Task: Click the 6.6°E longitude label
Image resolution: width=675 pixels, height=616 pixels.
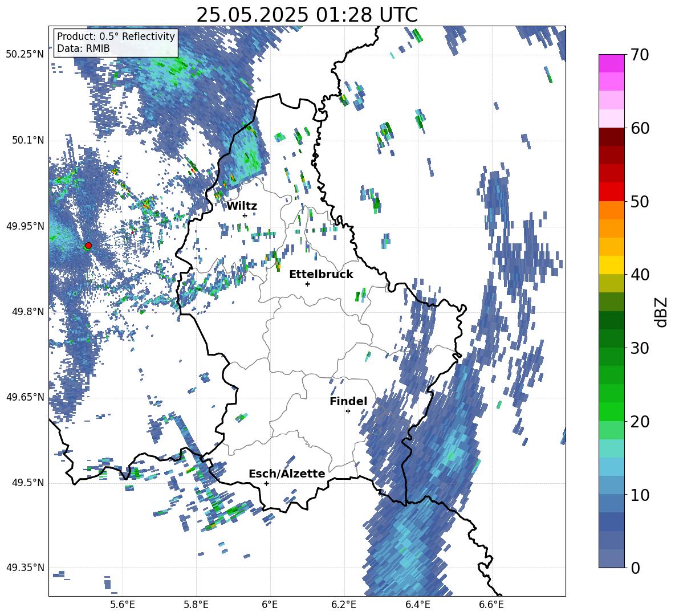Action: pyautogui.click(x=491, y=605)
